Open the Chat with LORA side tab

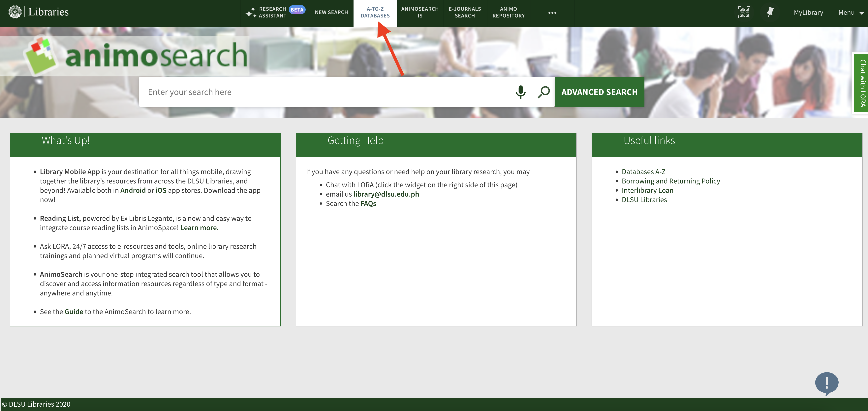pos(862,83)
